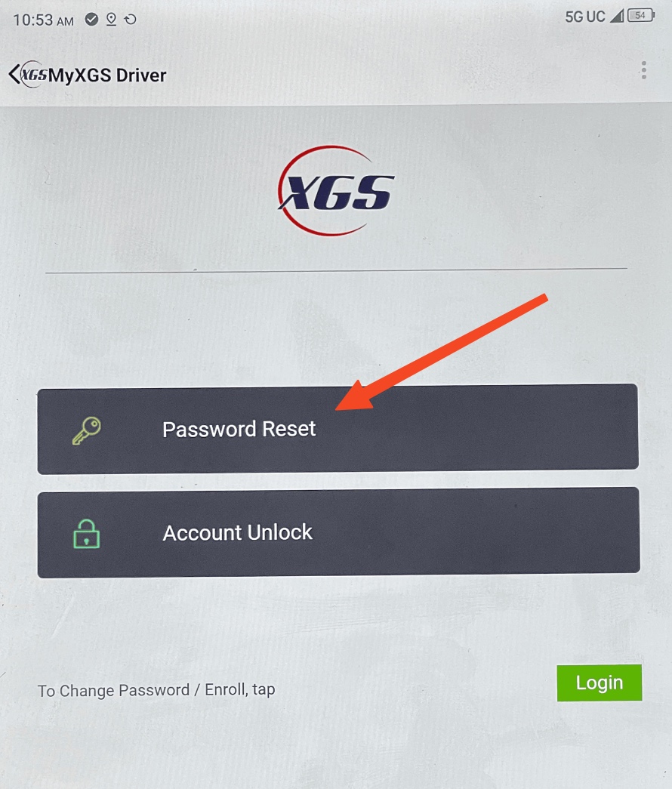Tap the small XGS logo in app bar
The height and width of the screenshot is (789, 672).
tap(33, 75)
